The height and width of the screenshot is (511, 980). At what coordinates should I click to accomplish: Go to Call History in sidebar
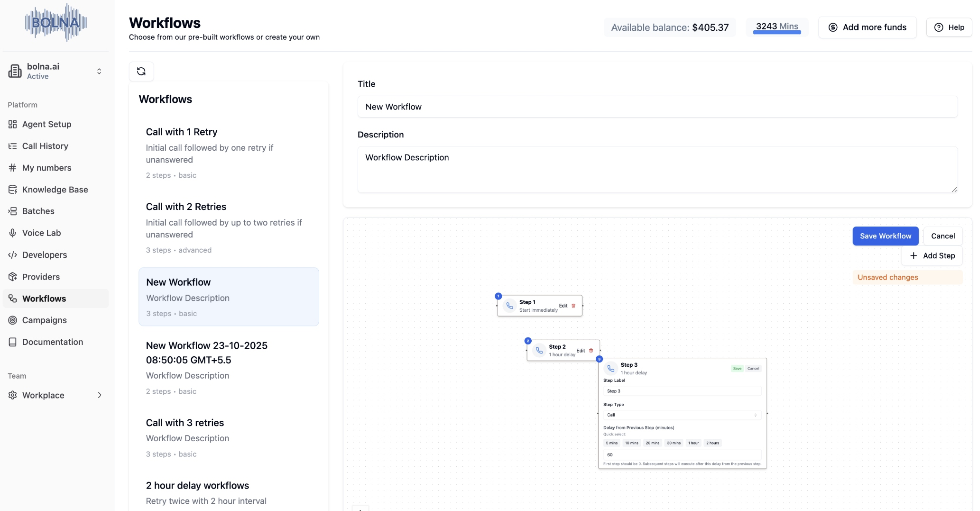click(45, 146)
